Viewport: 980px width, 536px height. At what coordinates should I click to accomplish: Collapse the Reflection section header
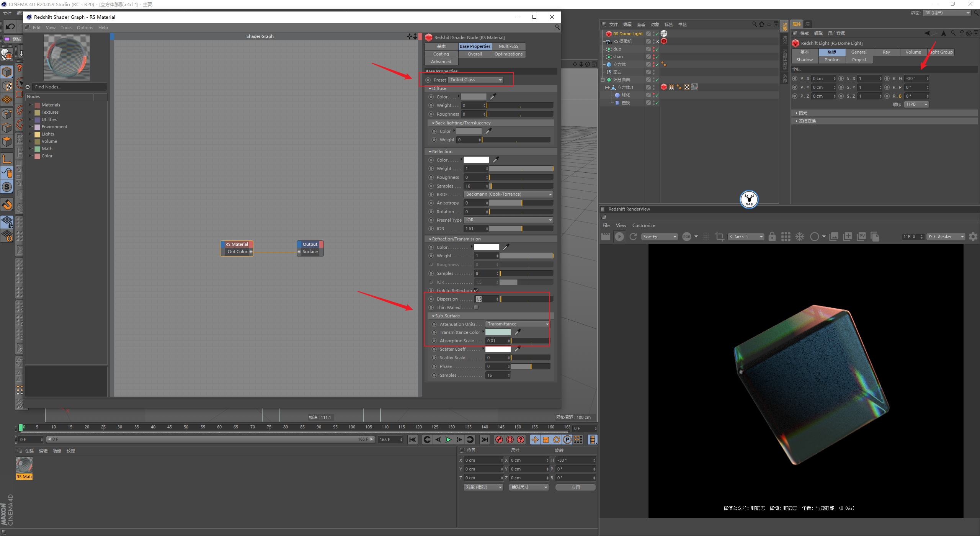click(x=490, y=152)
